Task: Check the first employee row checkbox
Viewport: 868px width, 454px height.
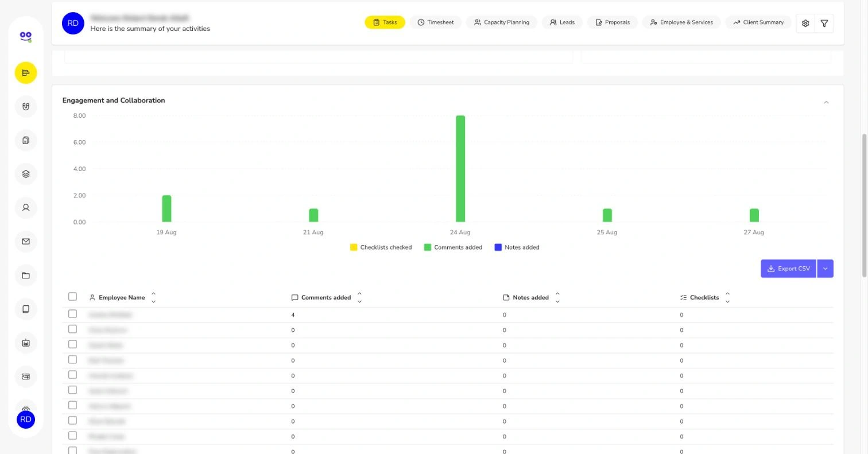Action: tap(72, 314)
